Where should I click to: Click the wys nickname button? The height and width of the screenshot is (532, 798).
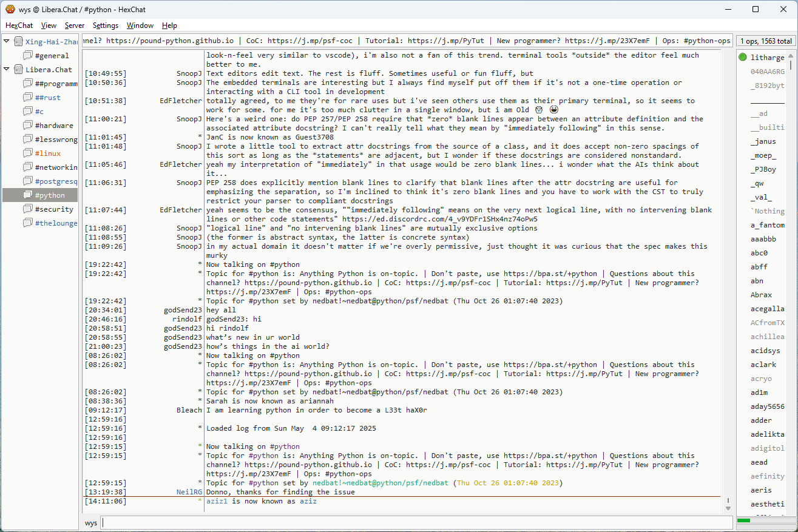[91, 523]
